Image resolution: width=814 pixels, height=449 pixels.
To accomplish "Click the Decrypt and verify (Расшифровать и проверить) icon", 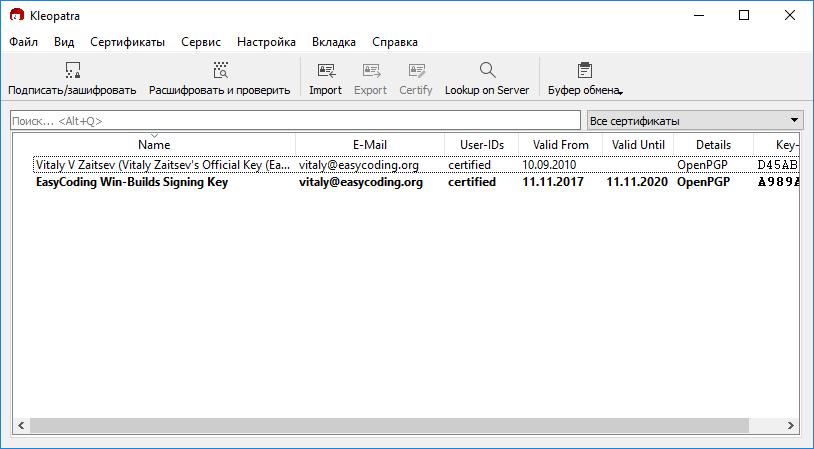I will (221, 70).
